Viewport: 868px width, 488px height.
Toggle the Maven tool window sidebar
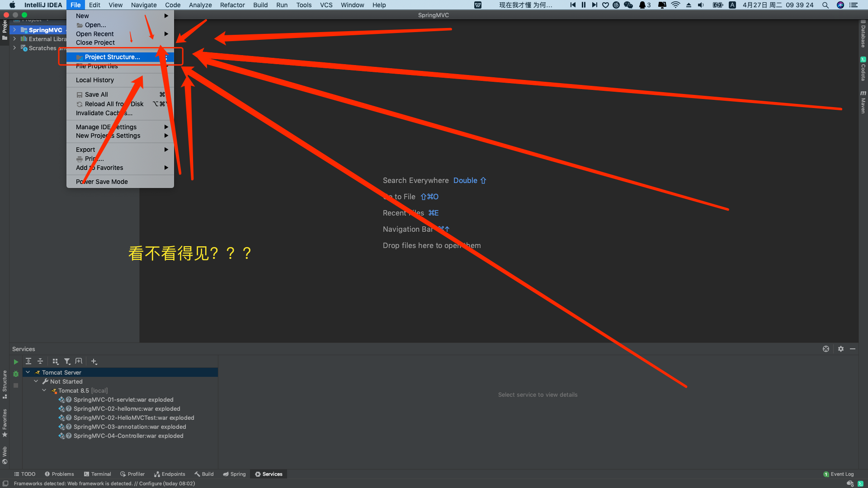pos(863,102)
